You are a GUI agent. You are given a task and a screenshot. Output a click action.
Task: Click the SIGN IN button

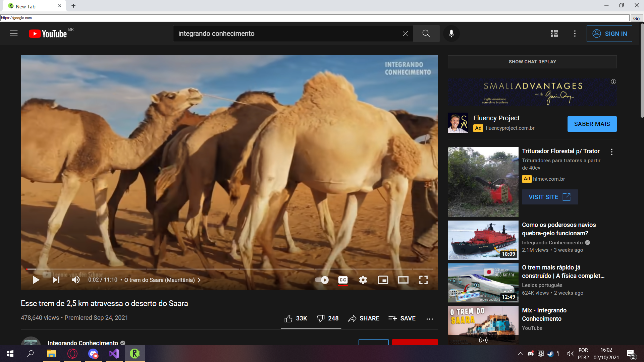609,34
